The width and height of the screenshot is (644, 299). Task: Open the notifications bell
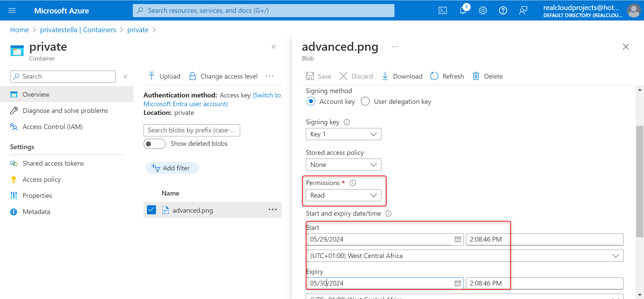[463, 10]
